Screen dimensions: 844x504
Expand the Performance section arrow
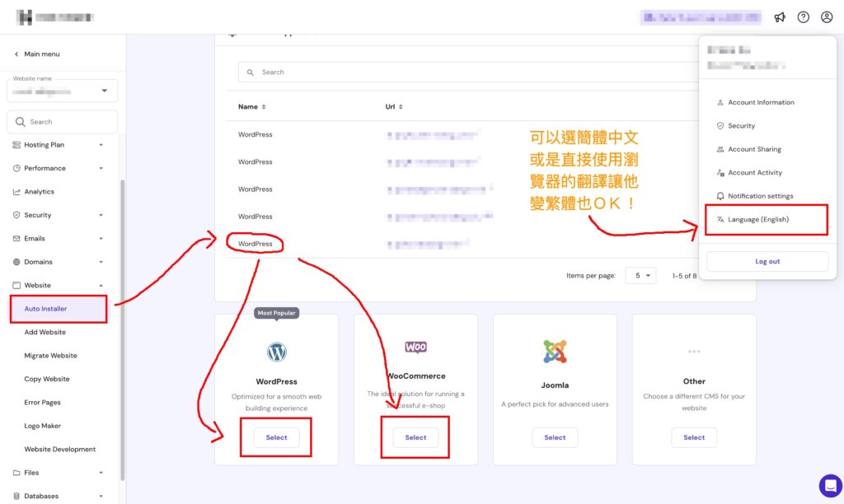[x=101, y=168]
